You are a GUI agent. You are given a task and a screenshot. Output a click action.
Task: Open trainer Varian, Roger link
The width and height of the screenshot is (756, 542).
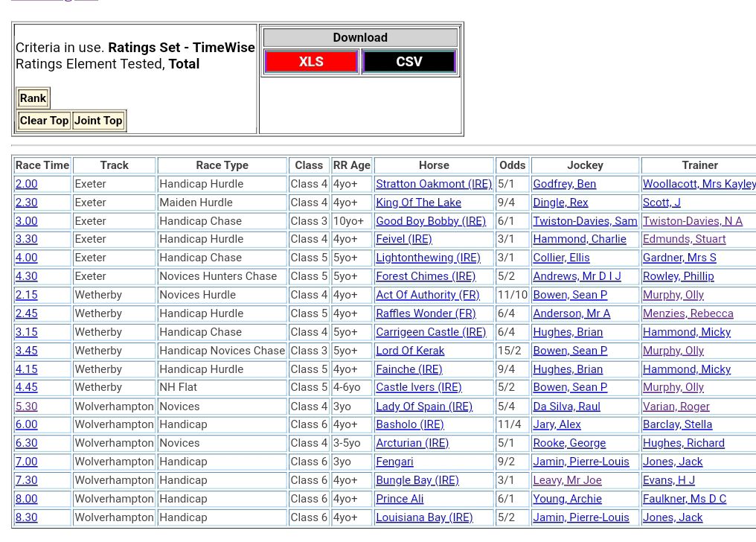tap(676, 406)
